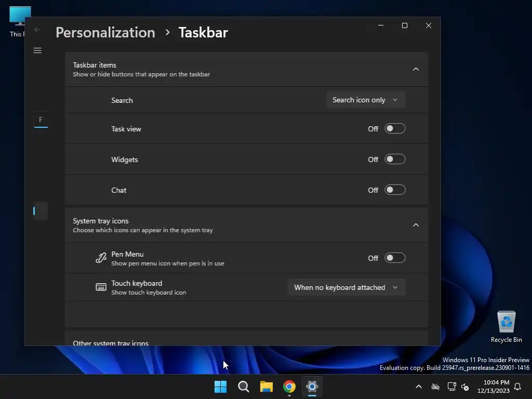The height and width of the screenshot is (399, 532).
Task: Click the Chat label
Action: 119,190
